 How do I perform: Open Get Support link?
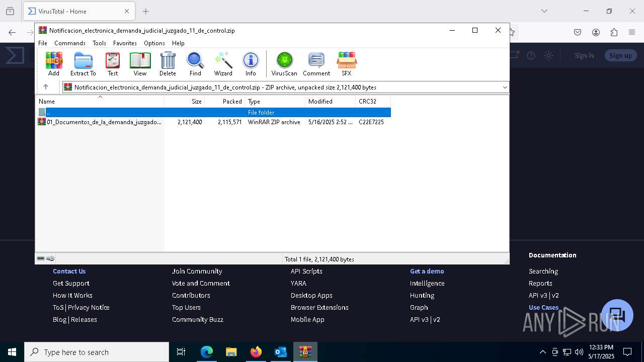point(71,283)
